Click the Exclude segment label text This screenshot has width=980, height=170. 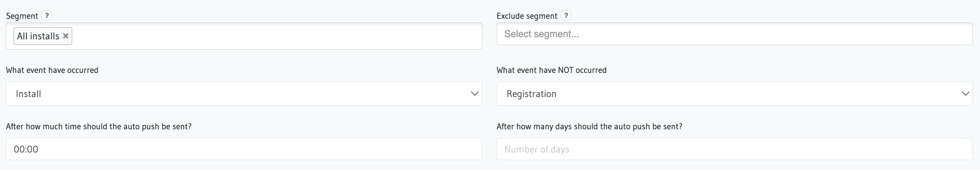coord(527,16)
